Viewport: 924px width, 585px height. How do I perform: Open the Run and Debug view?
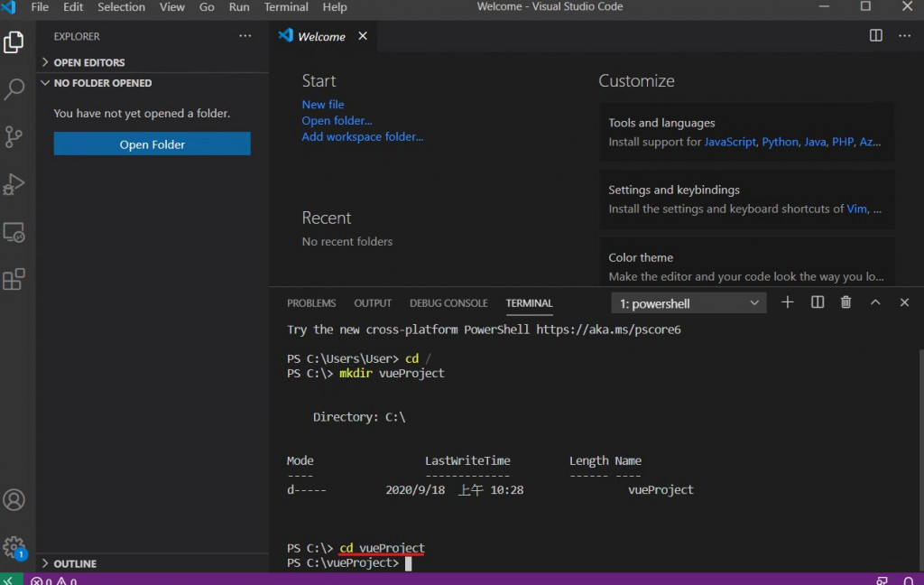(14, 184)
